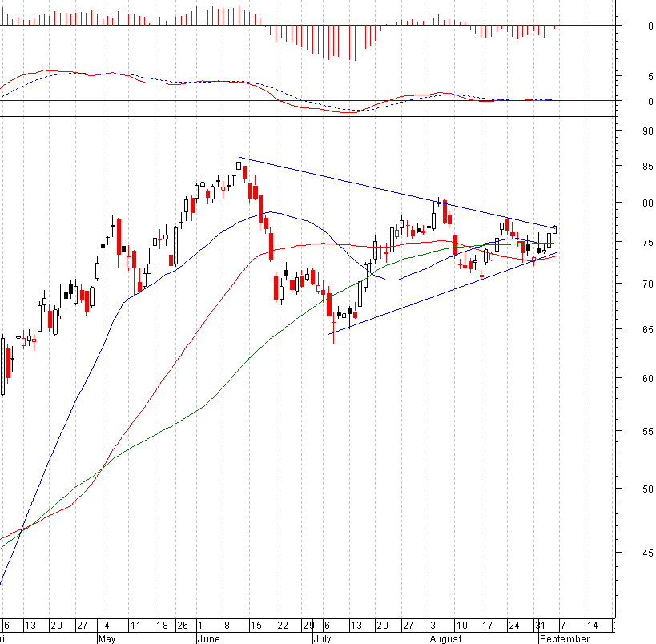This screenshot has height=644, width=656.
Task: Select the 55 price axis label
Action: 648,432
